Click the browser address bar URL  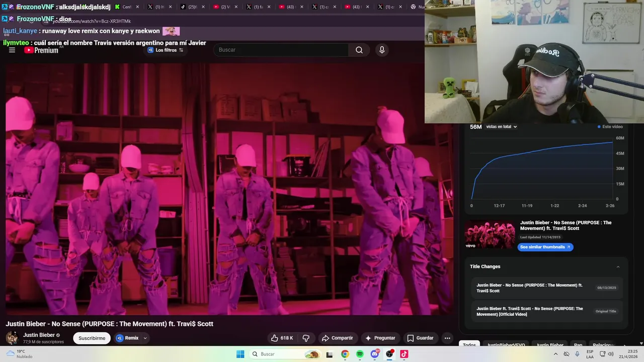tap(92, 21)
